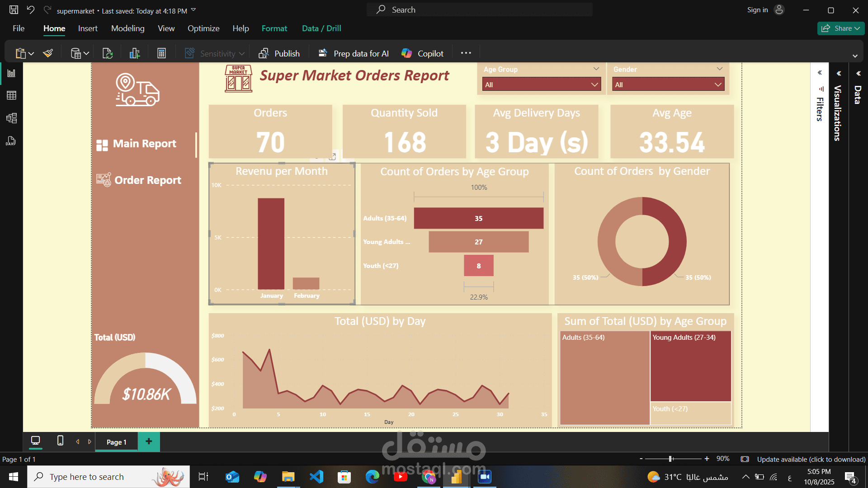Open Zoom from the taskbar
The width and height of the screenshot is (868, 488).
pyautogui.click(x=485, y=477)
